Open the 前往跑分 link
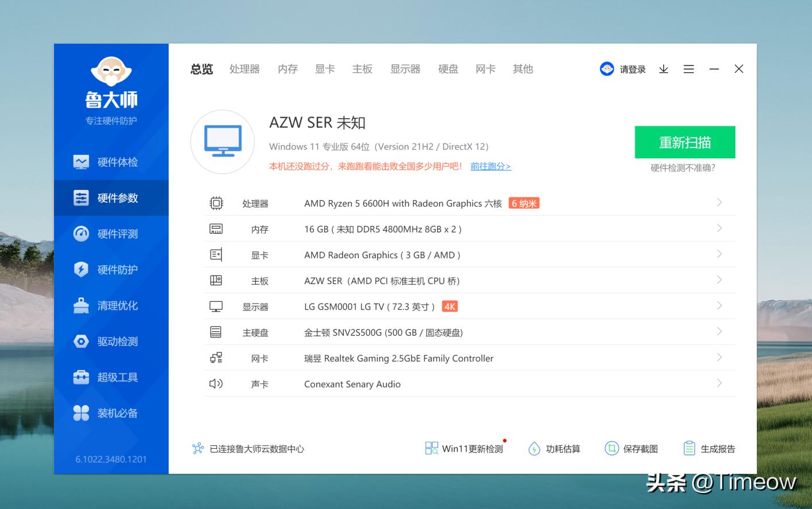Image resolution: width=812 pixels, height=509 pixels. click(490, 166)
